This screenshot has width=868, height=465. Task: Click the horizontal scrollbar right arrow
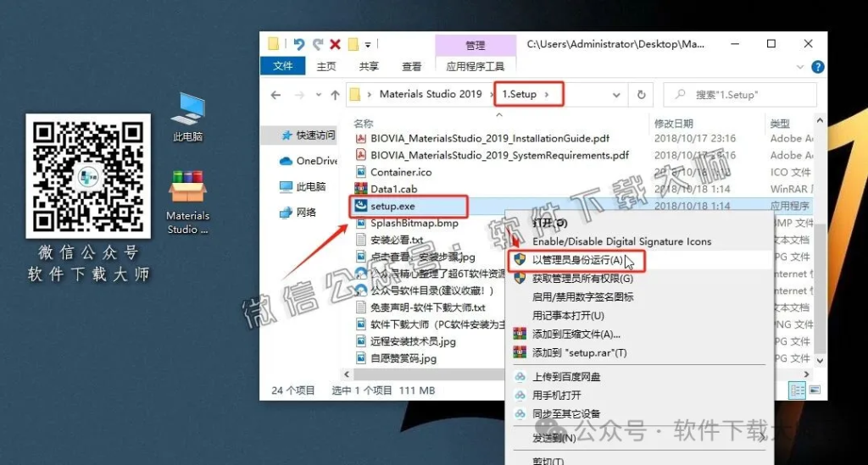point(806,374)
